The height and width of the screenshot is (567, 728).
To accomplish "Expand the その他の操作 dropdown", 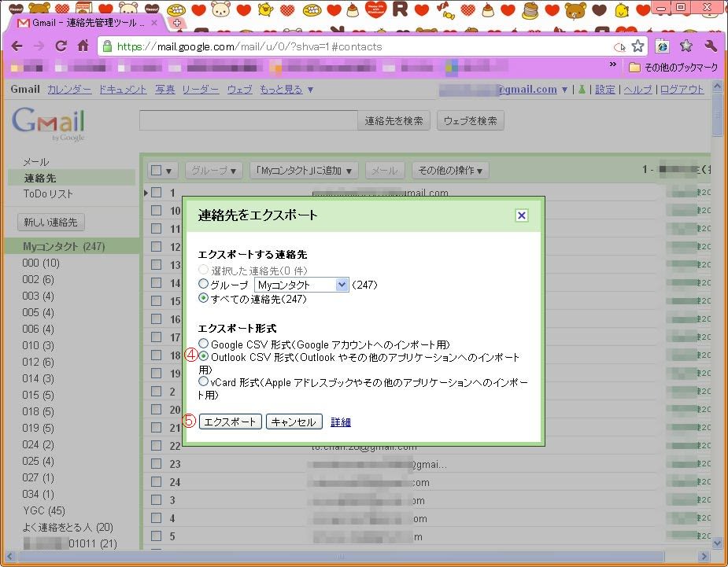I will (450, 170).
